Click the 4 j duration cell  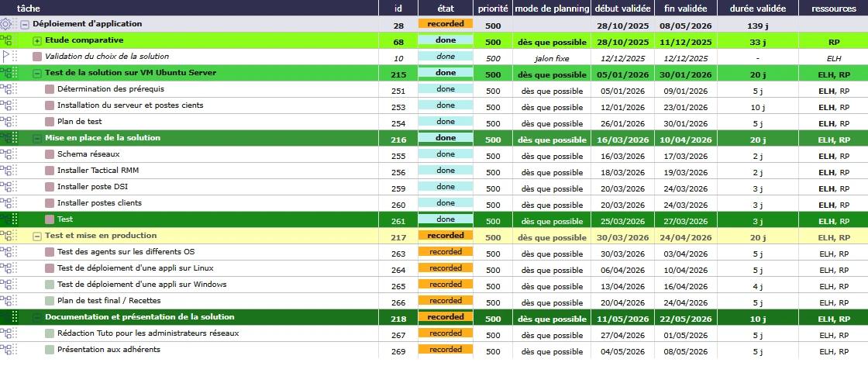pos(757,286)
